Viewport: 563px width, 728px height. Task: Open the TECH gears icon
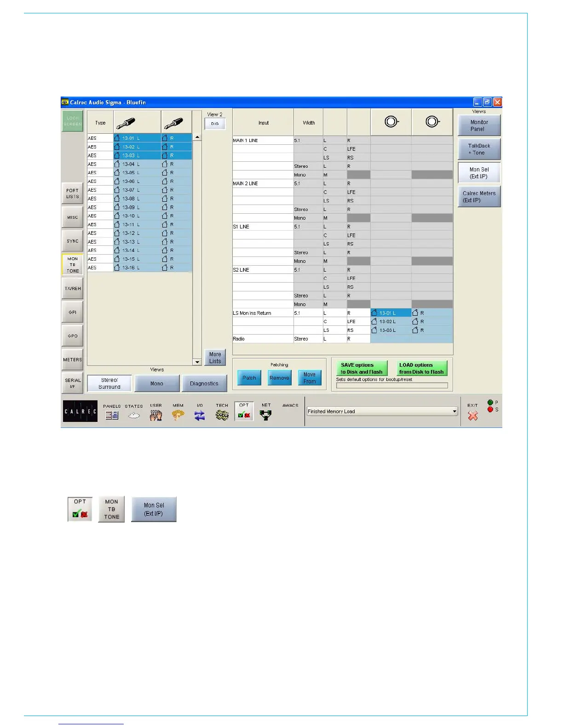click(x=222, y=412)
